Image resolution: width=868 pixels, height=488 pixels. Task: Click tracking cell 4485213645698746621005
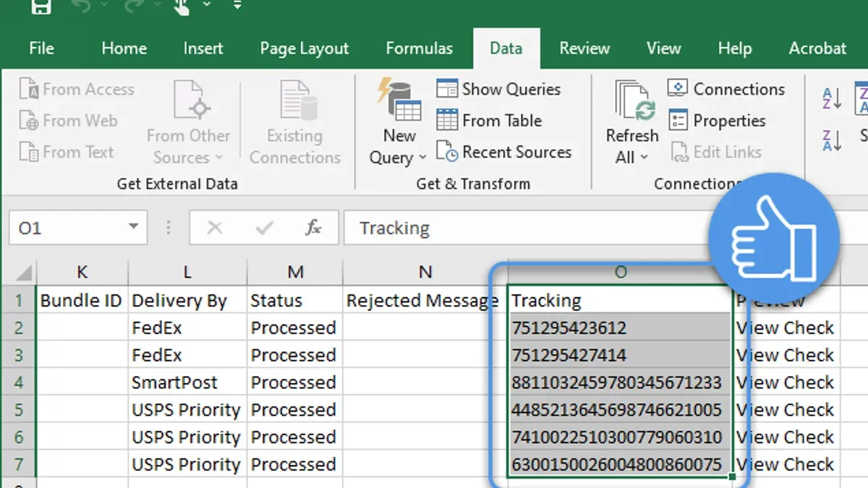tap(620, 410)
